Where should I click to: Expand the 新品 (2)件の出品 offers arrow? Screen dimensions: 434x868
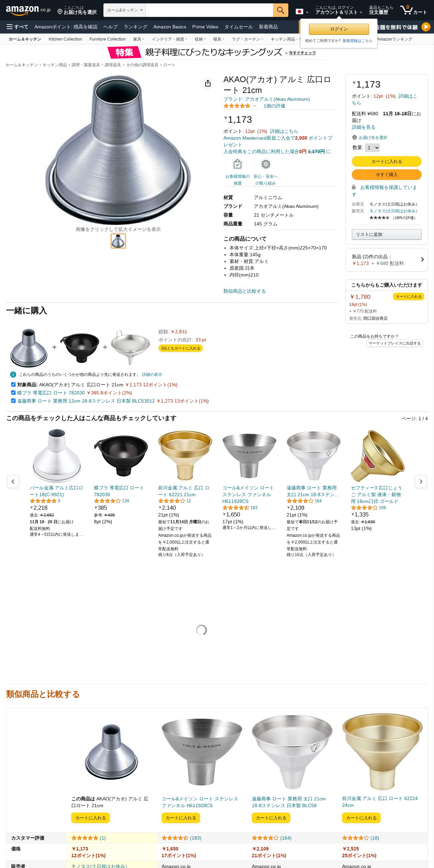coord(422,260)
